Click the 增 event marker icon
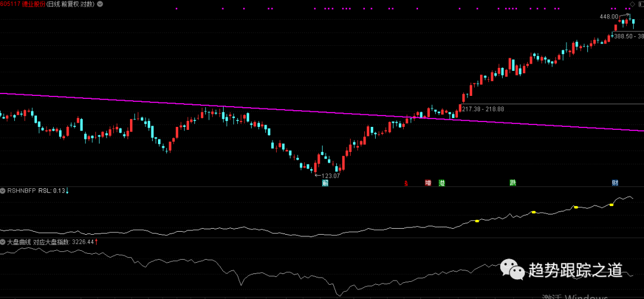This screenshot has width=644, height=299. pyautogui.click(x=428, y=183)
